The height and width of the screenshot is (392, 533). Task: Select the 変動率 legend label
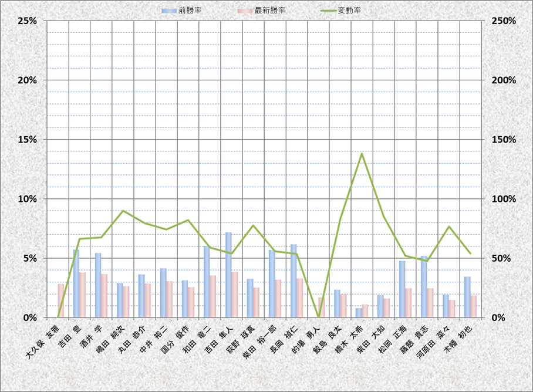pos(350,11)
